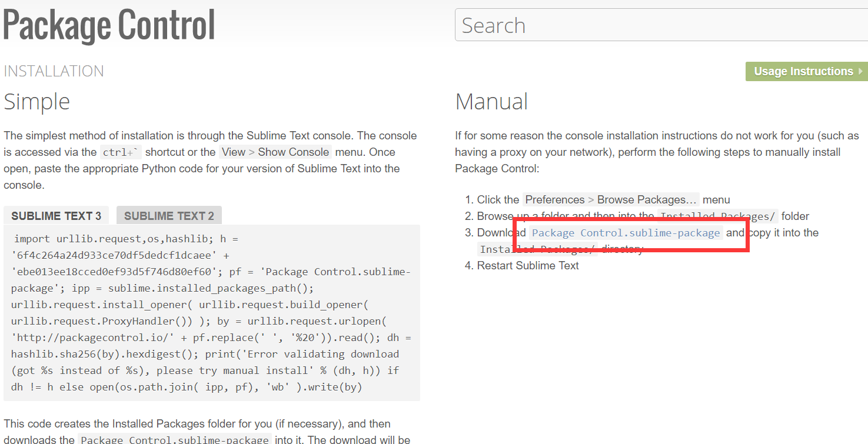868x444 pixels.
Task: Click the Preferences > Browse Packages… text
Action: 611,200
